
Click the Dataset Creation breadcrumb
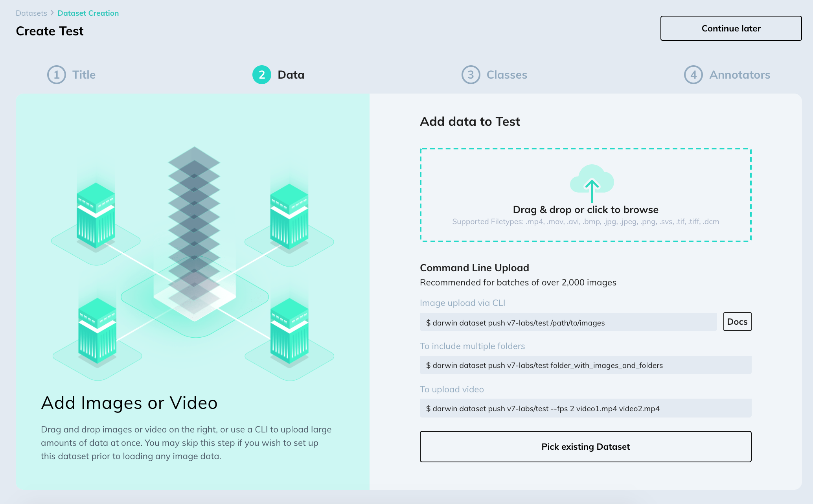[88, 13]
